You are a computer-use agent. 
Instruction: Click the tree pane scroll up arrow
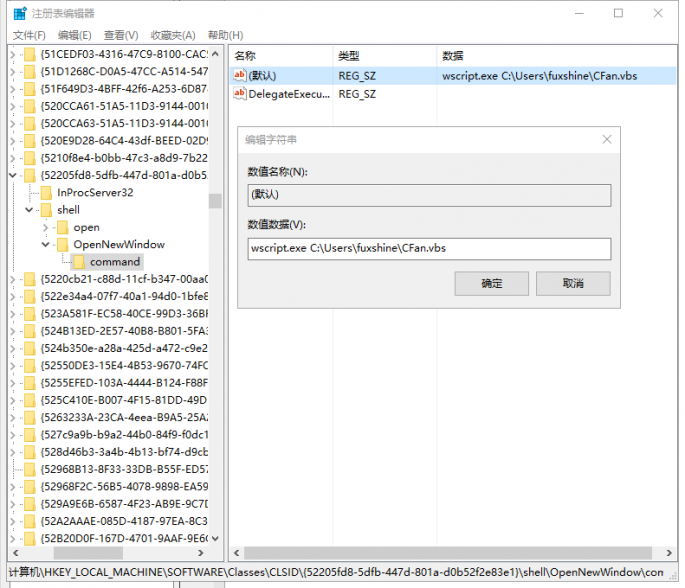point(215,54)
